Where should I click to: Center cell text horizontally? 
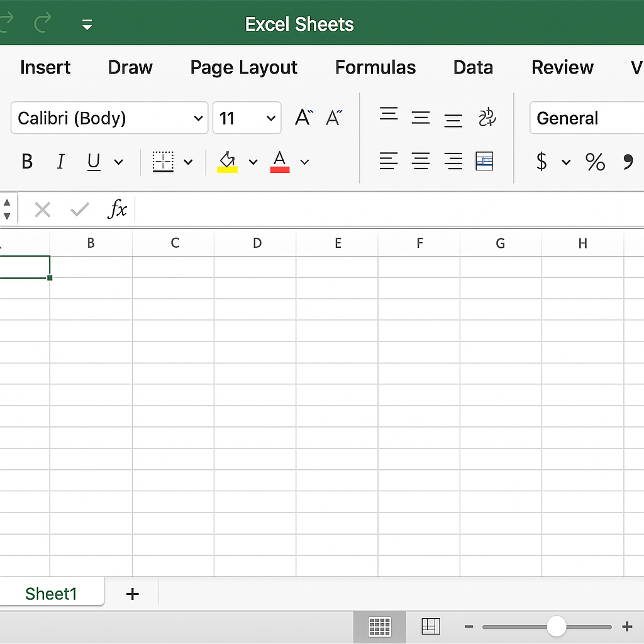click(421, 160)
